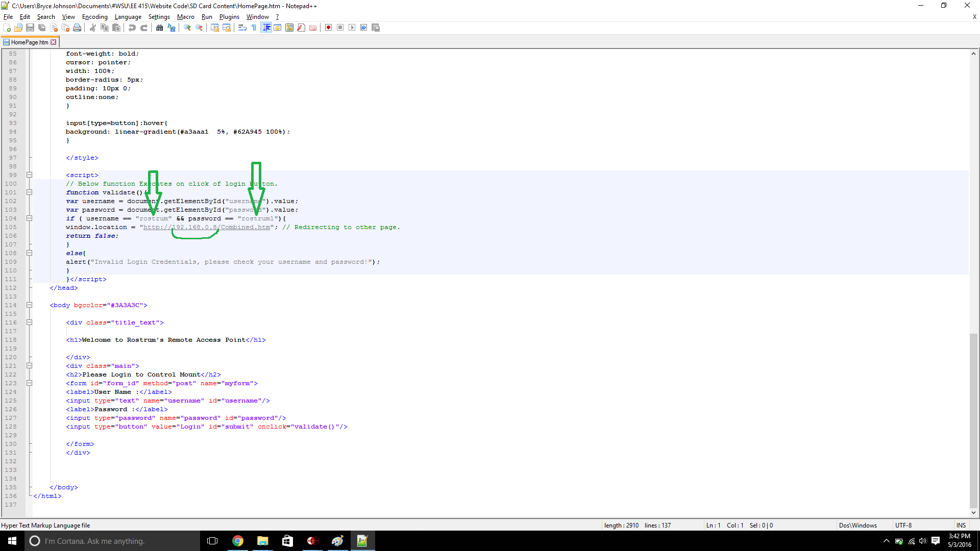980x551 pixels.
Task: Open Google Chrome from the taskbar
Action: pyautogui.click(x=238, y=541)
